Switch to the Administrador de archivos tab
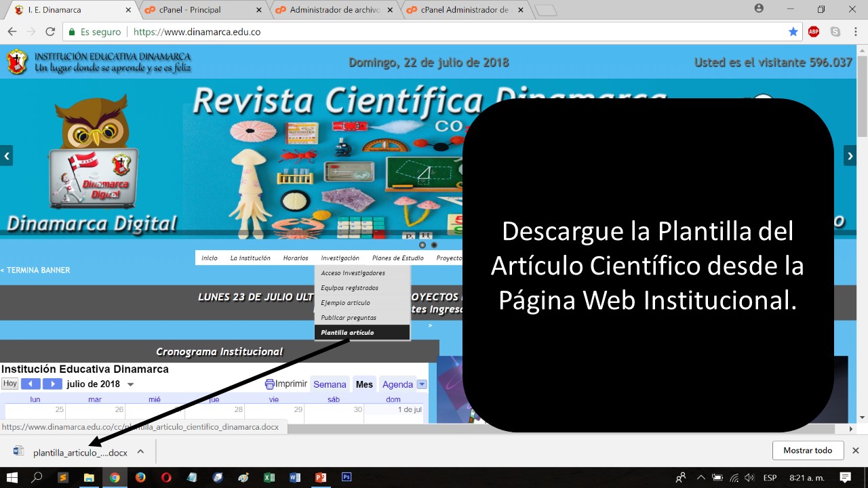The width and height of the screenshot is (868, 488). (334, 10)
